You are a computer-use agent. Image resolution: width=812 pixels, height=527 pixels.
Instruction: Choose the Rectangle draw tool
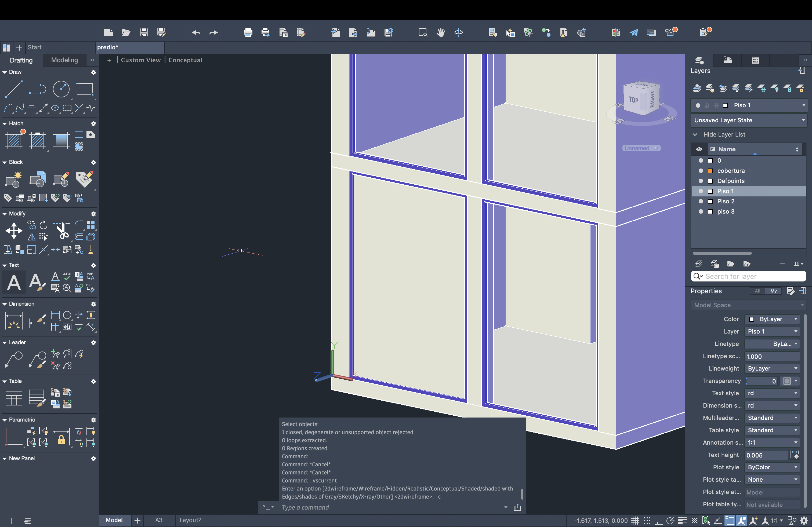tap(85, 89)
